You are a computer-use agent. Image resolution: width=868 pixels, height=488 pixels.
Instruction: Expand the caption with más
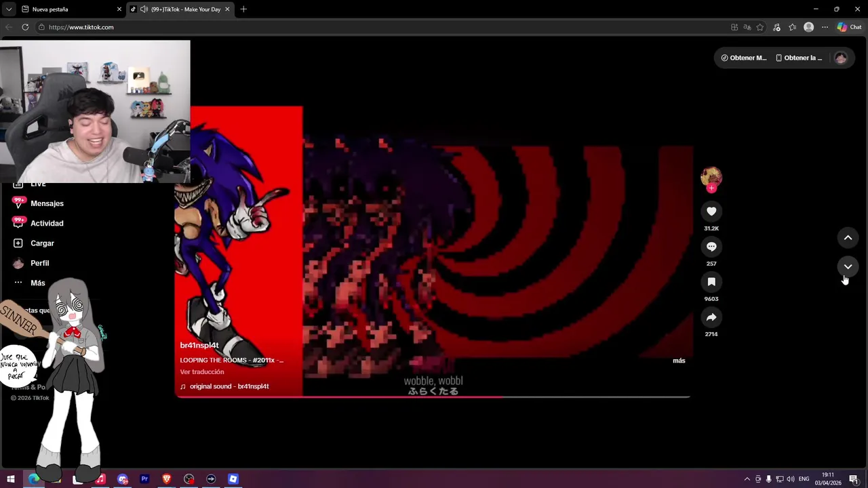[679, 361]
